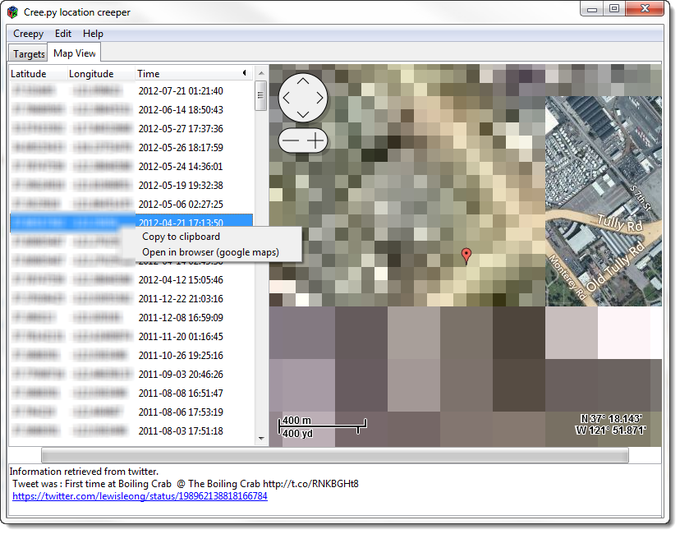
Task: Select row with time 2012-05-26 18:17:59
Action: point(131,147)
